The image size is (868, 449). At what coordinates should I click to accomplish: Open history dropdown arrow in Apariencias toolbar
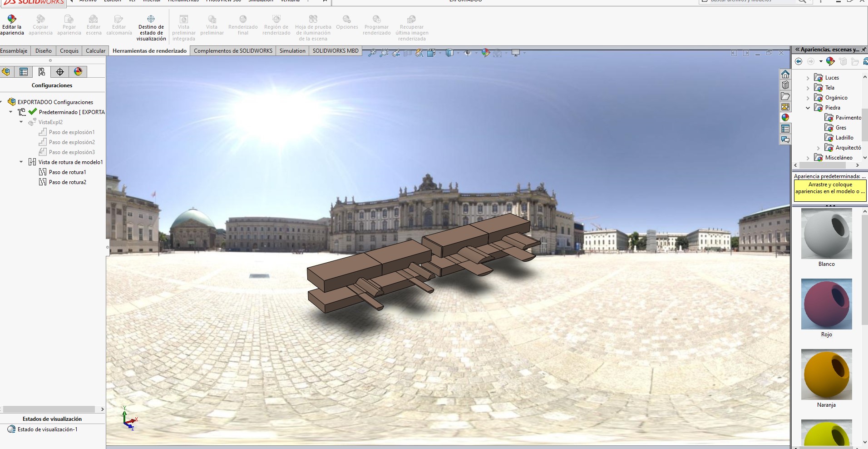[x=821, y=61]
